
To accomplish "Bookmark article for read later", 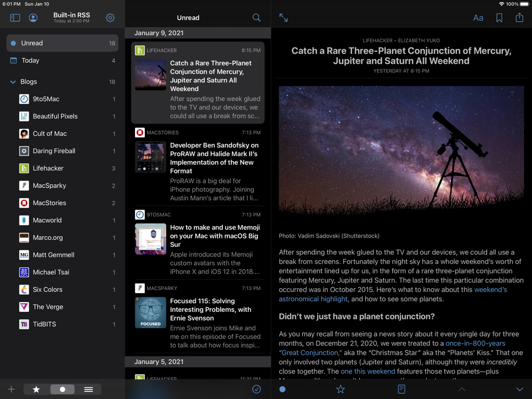I will [x=499, y=18].
